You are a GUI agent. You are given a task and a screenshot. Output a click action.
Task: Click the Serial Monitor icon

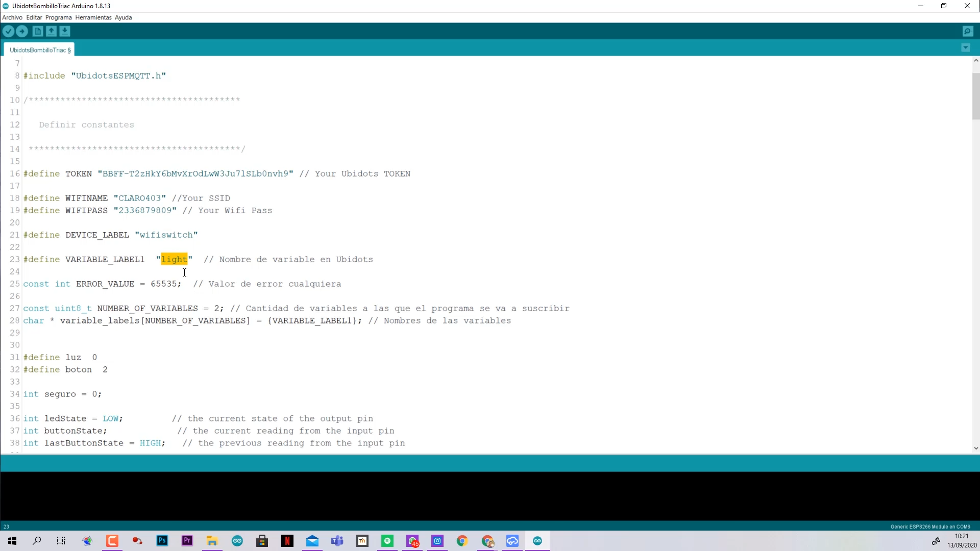coord(968,31)
